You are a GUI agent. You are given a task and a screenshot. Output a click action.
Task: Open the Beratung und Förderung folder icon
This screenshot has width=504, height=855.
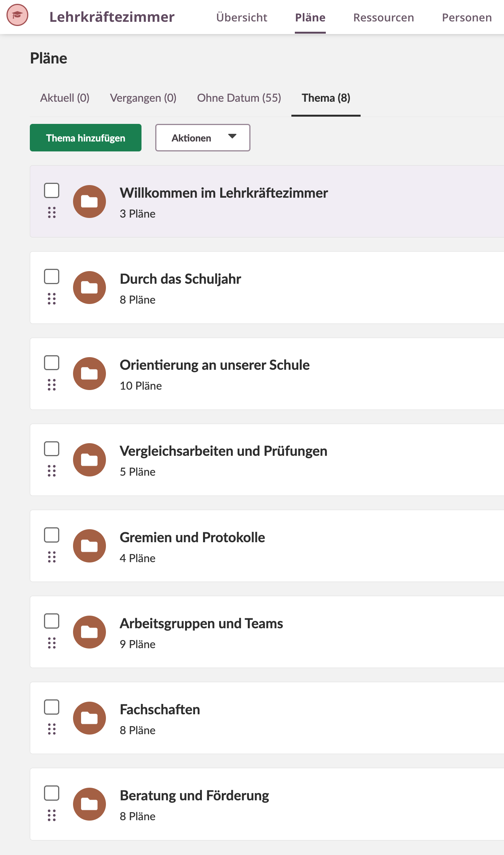[x=89, y=804]
